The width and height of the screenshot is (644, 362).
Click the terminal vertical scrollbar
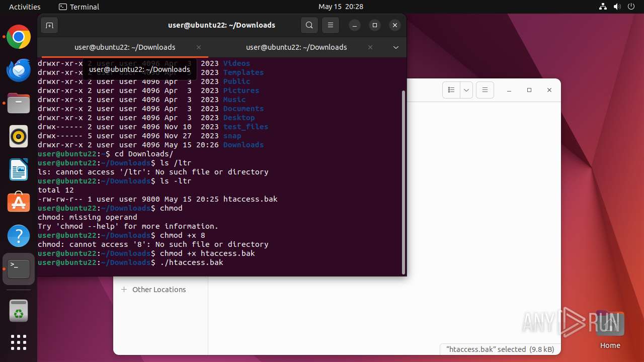(404, 183)
